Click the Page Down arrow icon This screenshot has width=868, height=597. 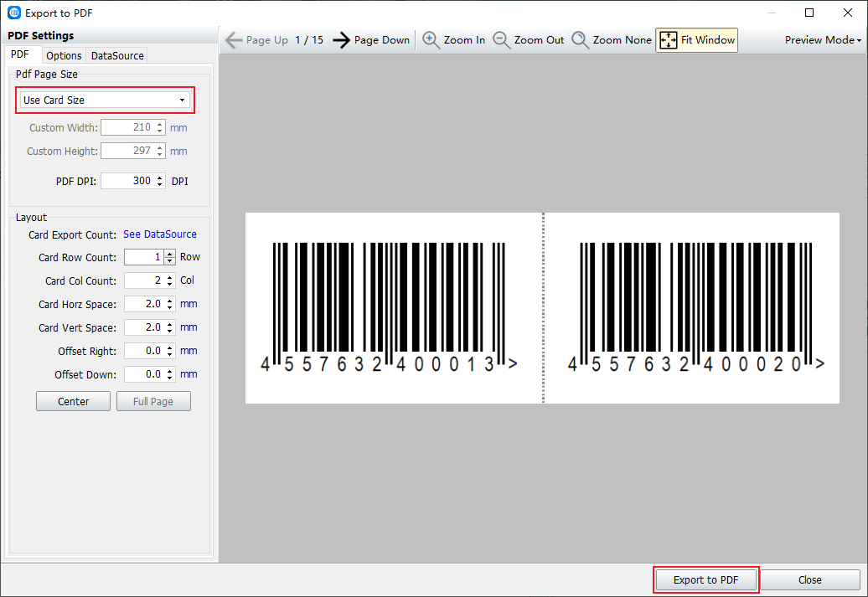coord(342,40)
